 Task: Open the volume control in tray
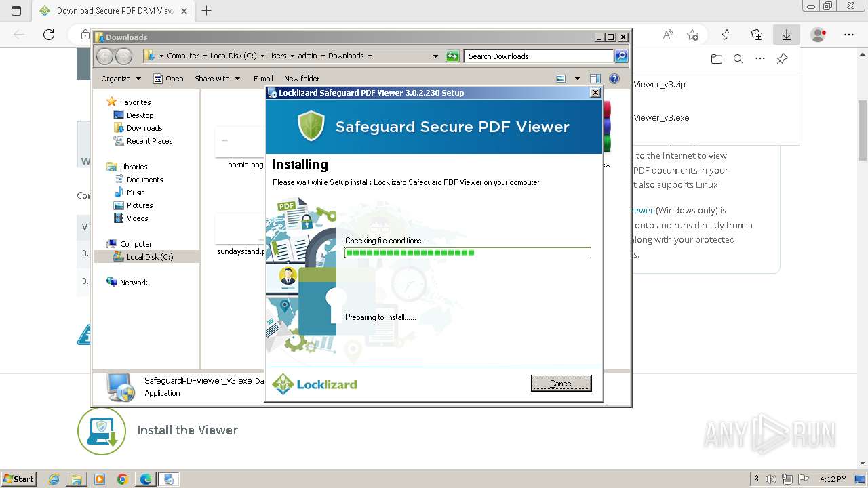(770, 479)
